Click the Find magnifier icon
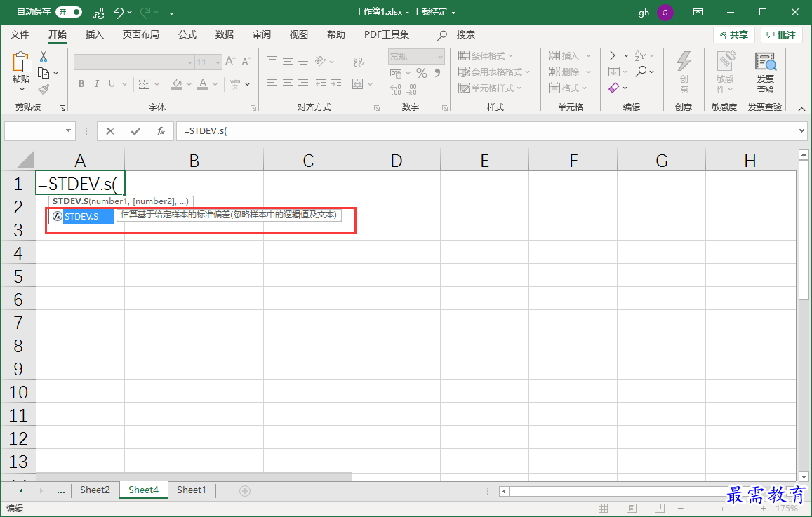 pyautogui.click(x=641, y=72)
